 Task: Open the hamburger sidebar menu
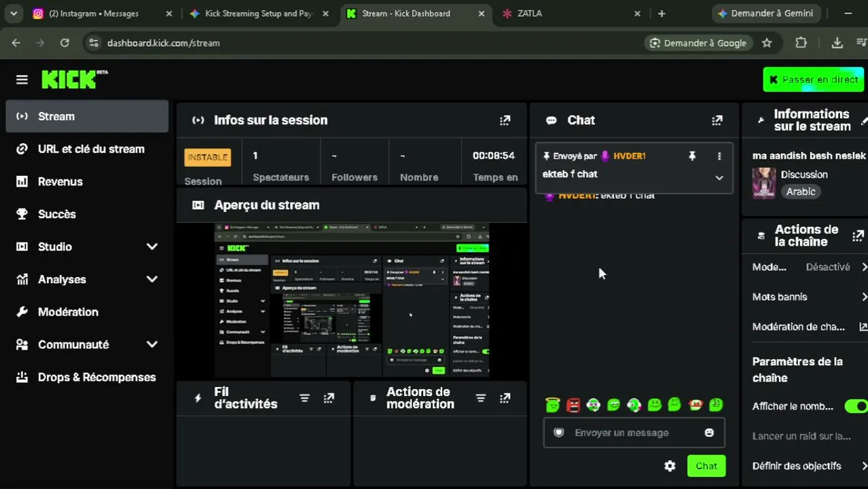coord(22,79)
